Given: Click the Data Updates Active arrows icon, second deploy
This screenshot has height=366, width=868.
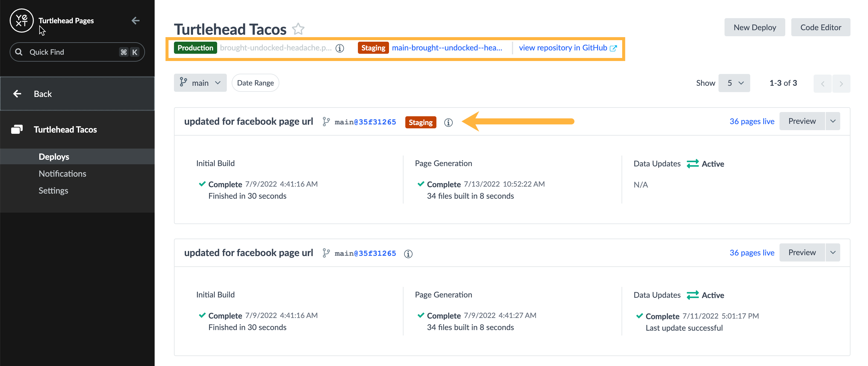Looking at the screenshot, I should (x=693, y=295).
